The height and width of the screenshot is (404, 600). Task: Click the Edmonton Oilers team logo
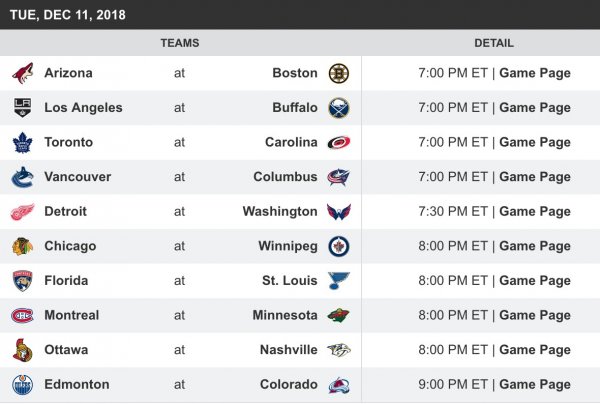22,385
